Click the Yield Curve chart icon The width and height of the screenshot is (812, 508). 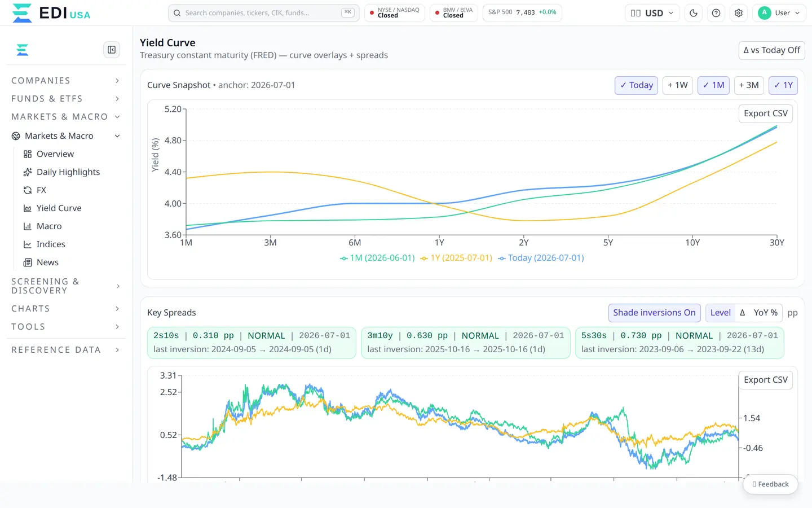pos(28,208)
